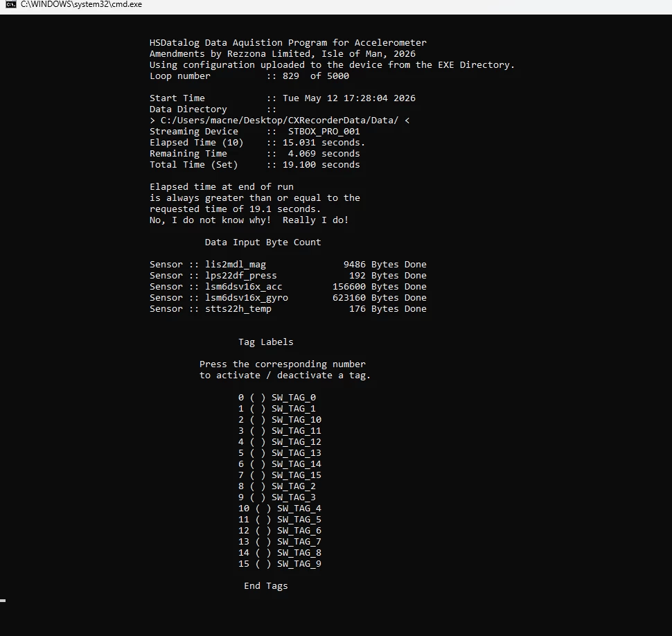The image size is (672, 636).
Task: Click the 'Tag Labels' heading
Action: 266,342
